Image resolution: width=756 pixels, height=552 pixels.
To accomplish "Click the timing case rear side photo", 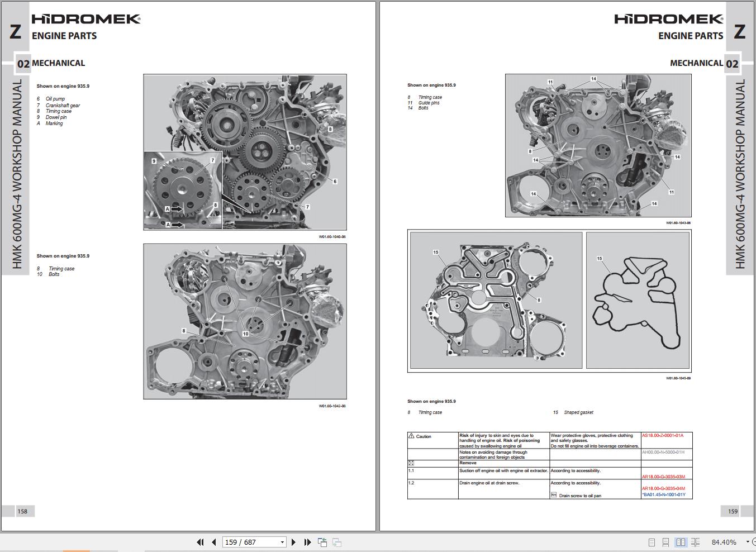I will tap(496, 301).
